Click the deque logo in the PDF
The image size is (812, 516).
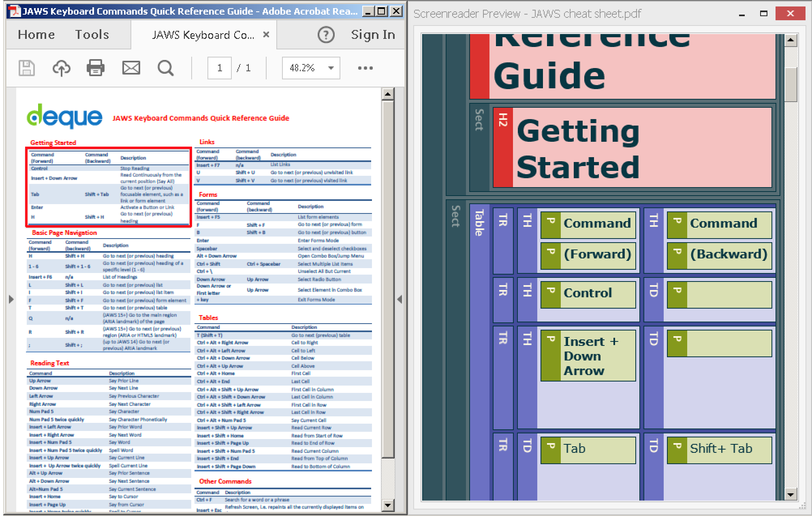[64, 116]
